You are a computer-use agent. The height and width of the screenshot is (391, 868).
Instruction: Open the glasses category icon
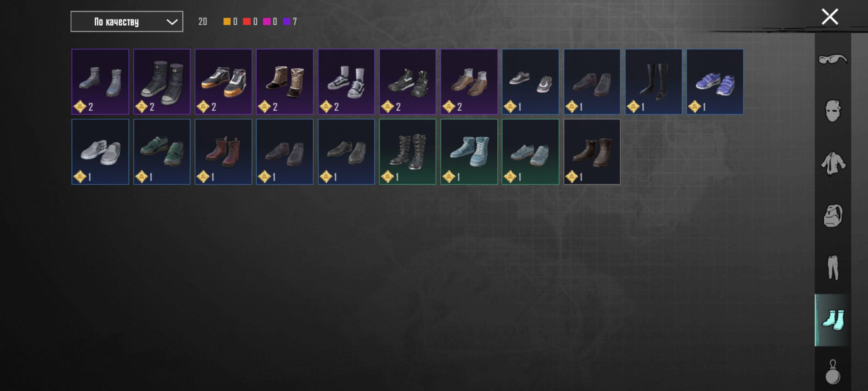pyautogui.click(x=832, y=59)
